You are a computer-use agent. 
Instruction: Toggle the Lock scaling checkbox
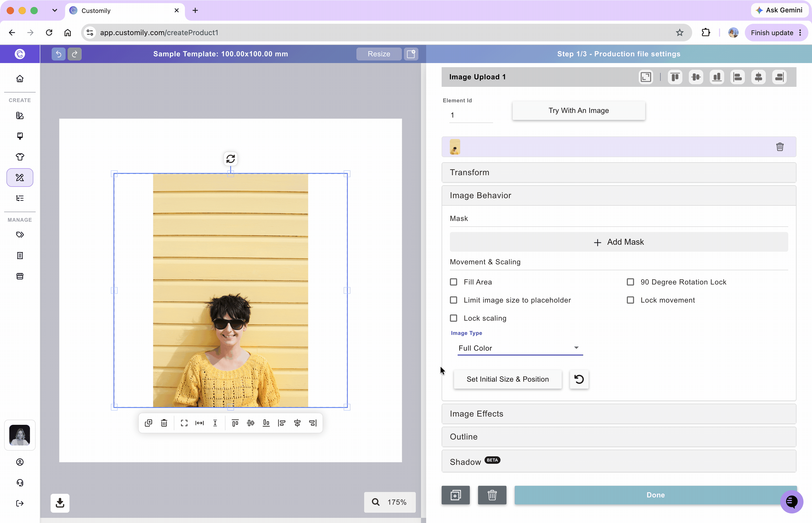tap(454, 318)
